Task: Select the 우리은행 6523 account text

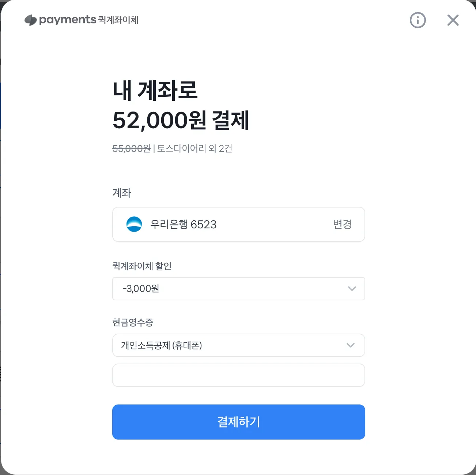Action: point(184,224)
